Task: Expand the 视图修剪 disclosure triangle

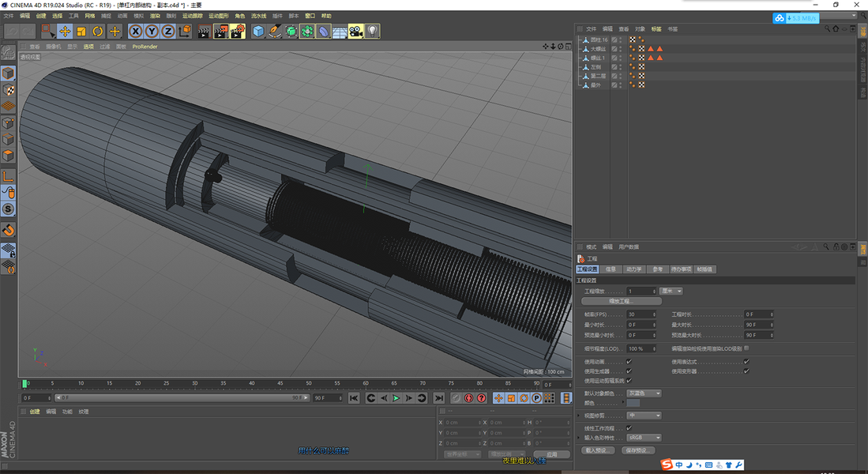Action: (579, 416)
